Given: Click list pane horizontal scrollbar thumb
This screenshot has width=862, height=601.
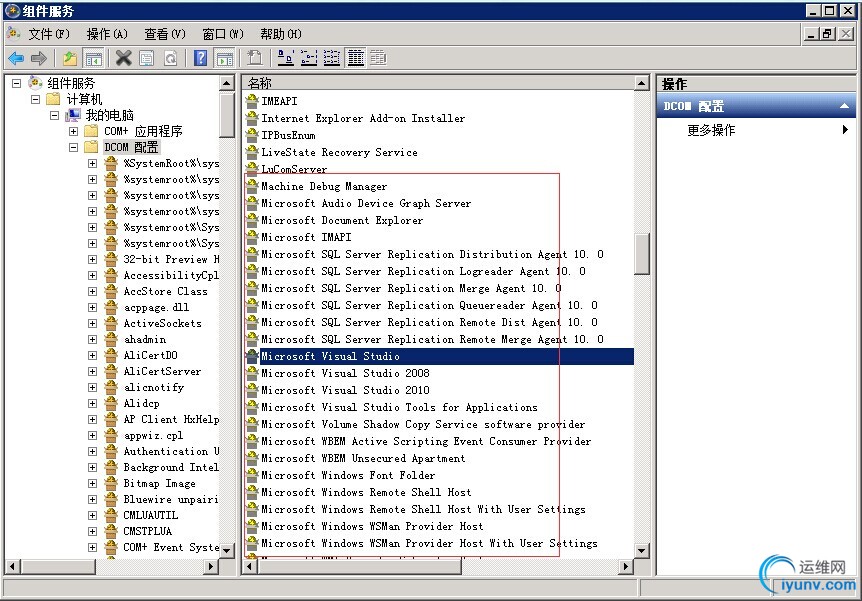Looking at the screenshot, I should 360,566.
